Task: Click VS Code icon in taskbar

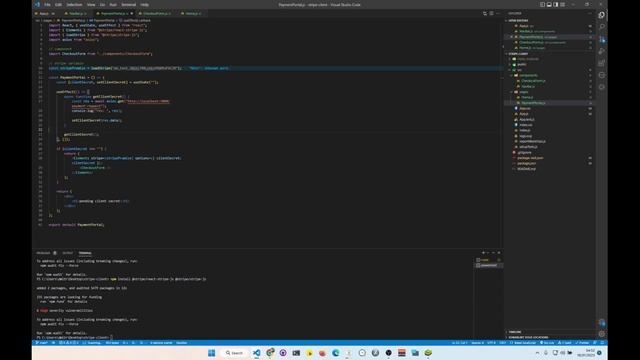Action: pos(256,353)
